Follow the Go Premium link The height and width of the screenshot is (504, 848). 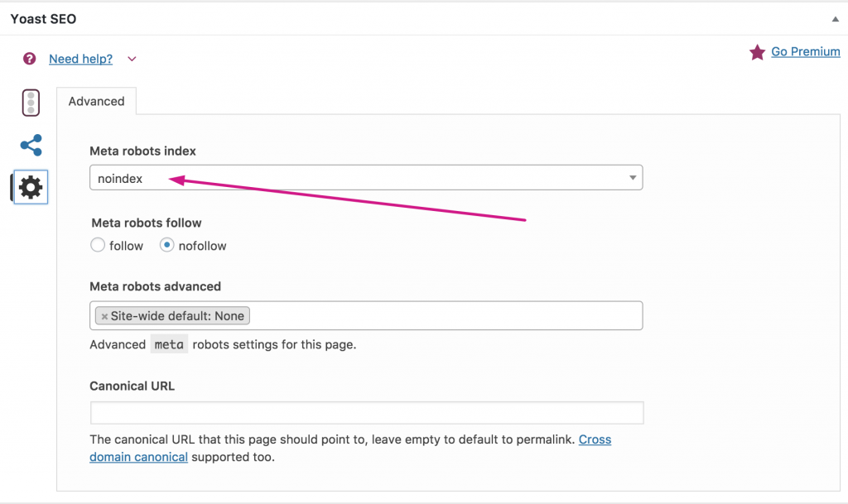click(805, 51)
